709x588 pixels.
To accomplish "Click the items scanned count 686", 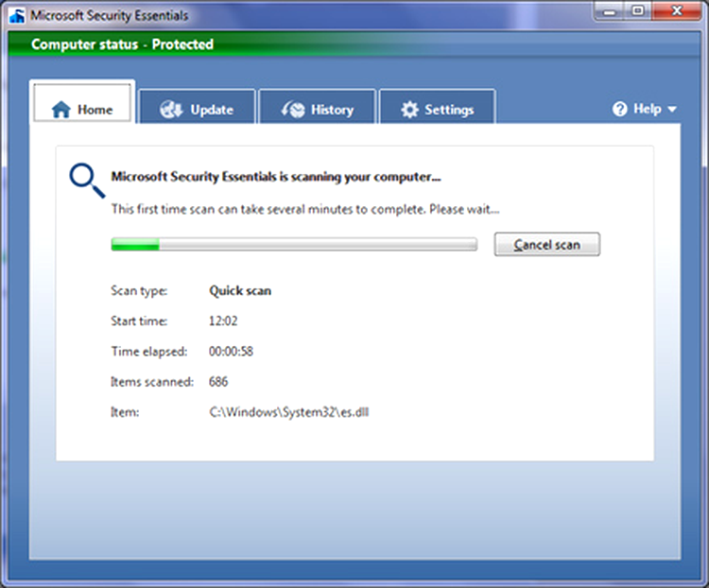I will [x=218, y=381].
